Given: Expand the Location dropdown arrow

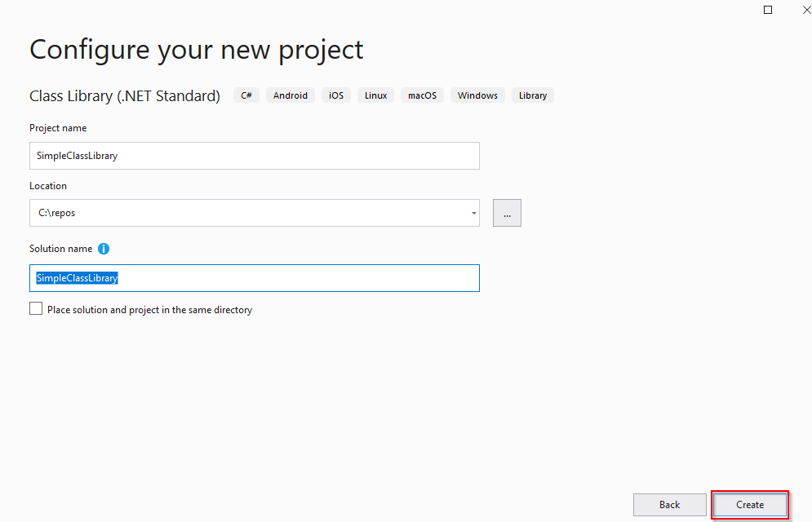Looking at the screenshot, I should [x=473, y=213].
